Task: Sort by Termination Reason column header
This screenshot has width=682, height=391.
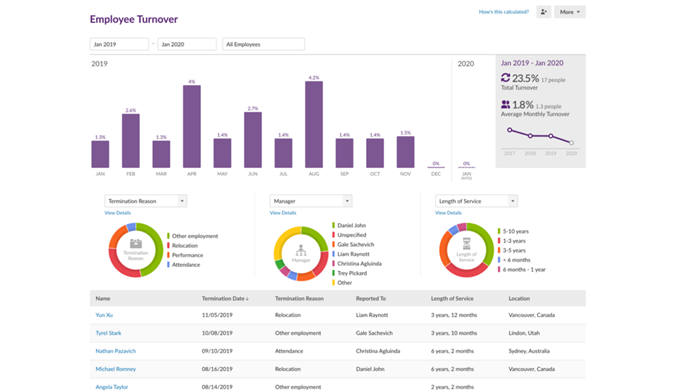Action: point(299,298)
